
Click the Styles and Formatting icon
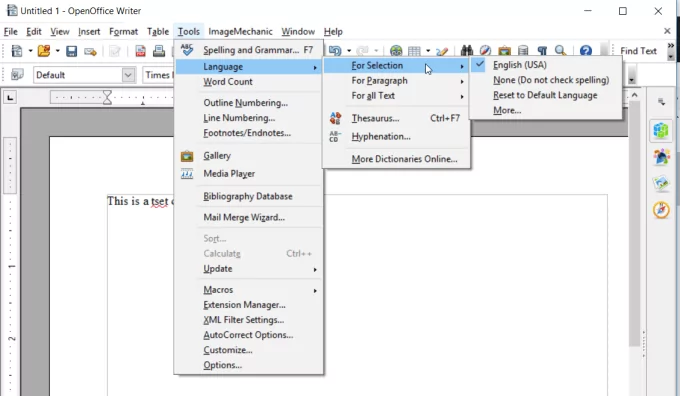click(x=17, y=75)
